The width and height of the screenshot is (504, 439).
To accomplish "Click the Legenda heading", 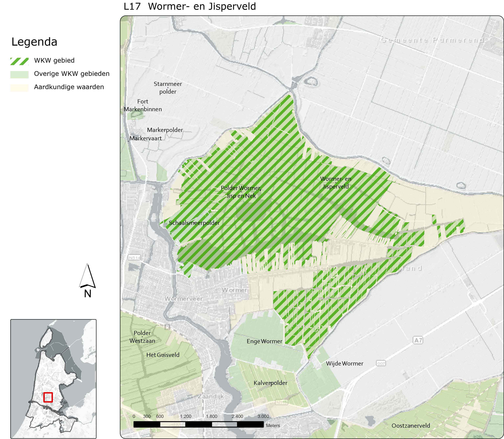I will pos(34,42).
